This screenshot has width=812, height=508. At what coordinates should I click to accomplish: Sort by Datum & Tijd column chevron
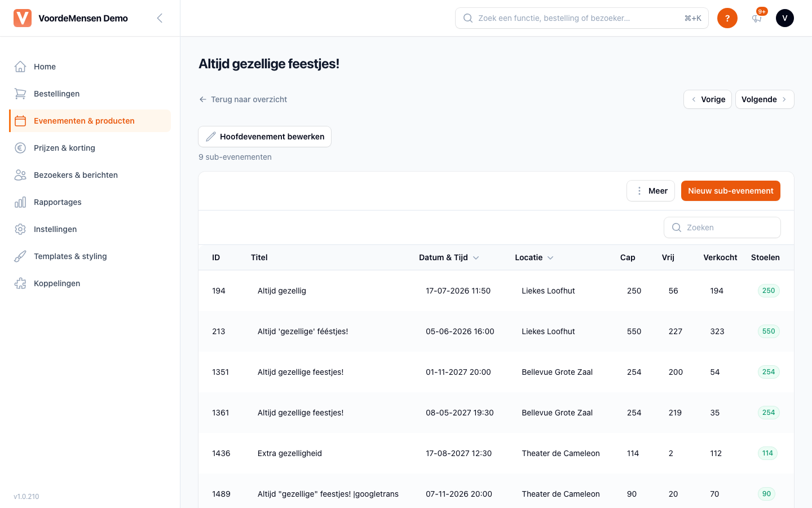pos(476,257)
